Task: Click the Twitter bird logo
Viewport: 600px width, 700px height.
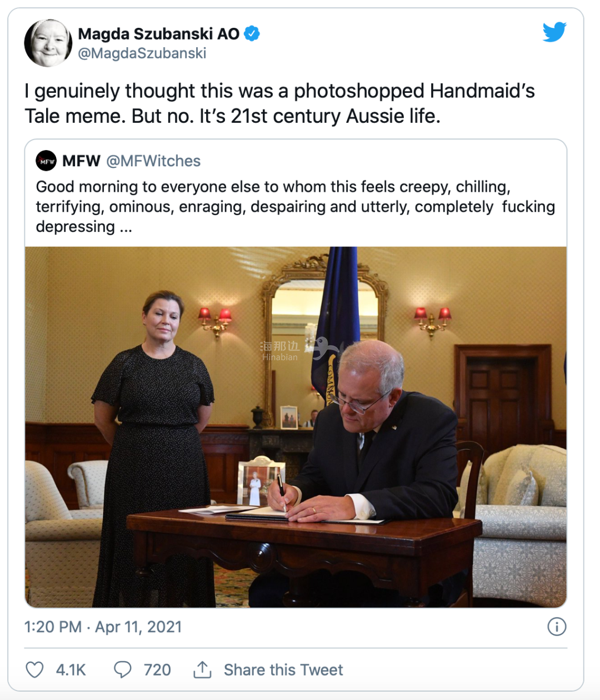Action: click(554, 32)
